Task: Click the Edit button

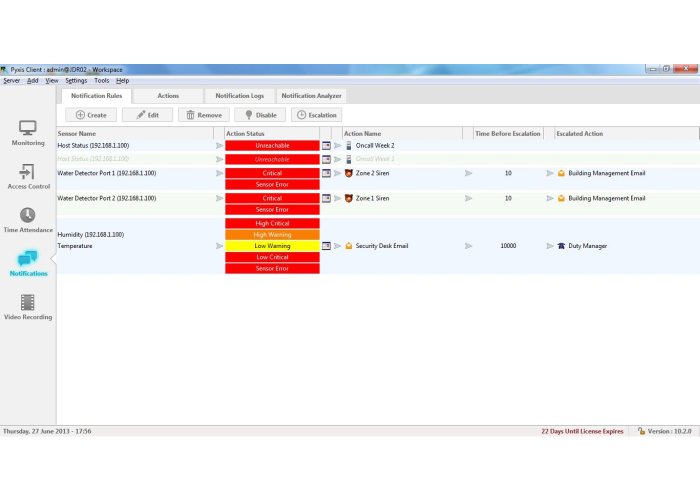Action: [147, 115]
